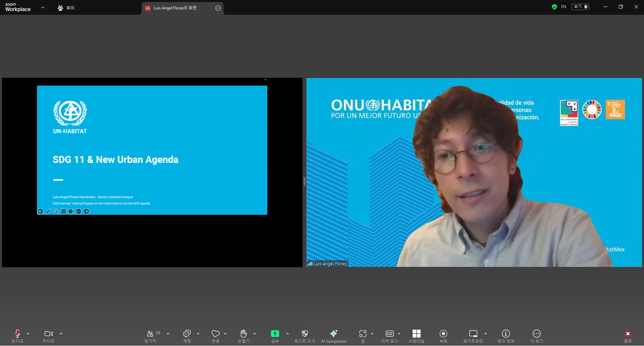644x346 pixels.
Task: Open slide controls more options ellipsis
Action: pos(79,211)
